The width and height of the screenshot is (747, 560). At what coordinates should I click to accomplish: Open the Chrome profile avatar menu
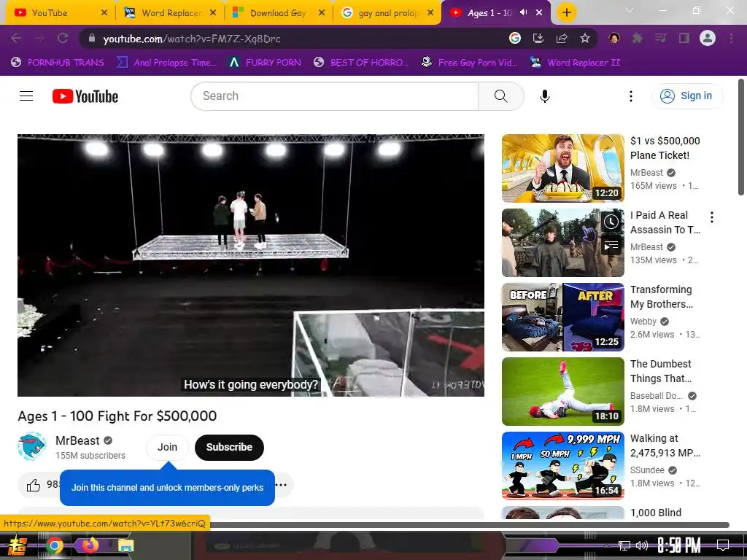point(708,38)
